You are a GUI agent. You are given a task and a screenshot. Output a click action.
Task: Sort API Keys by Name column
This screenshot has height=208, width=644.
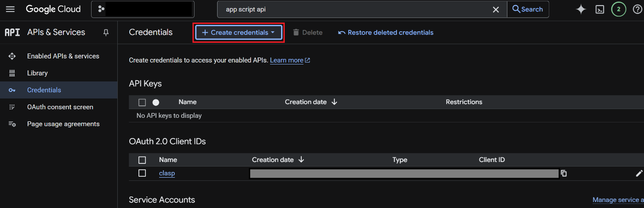coord(187,102)
